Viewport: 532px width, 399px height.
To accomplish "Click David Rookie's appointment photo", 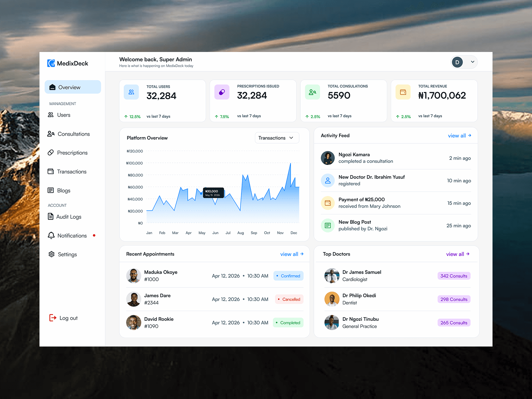I will [133, 322].
